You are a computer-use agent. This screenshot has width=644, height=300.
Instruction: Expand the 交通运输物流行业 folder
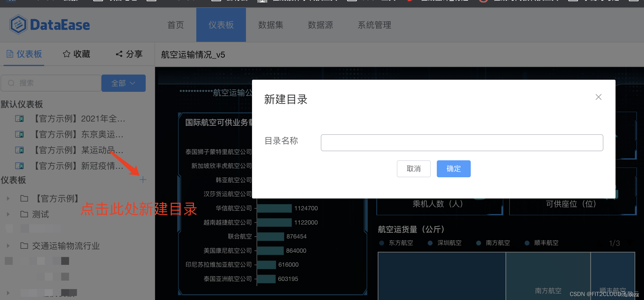click(8, 246)
